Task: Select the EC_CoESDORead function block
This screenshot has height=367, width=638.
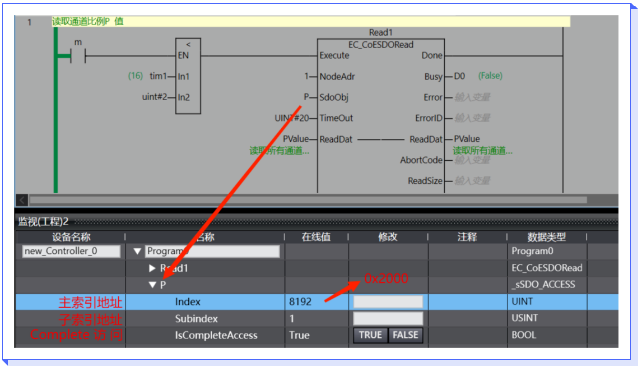Action: (381, 115)
